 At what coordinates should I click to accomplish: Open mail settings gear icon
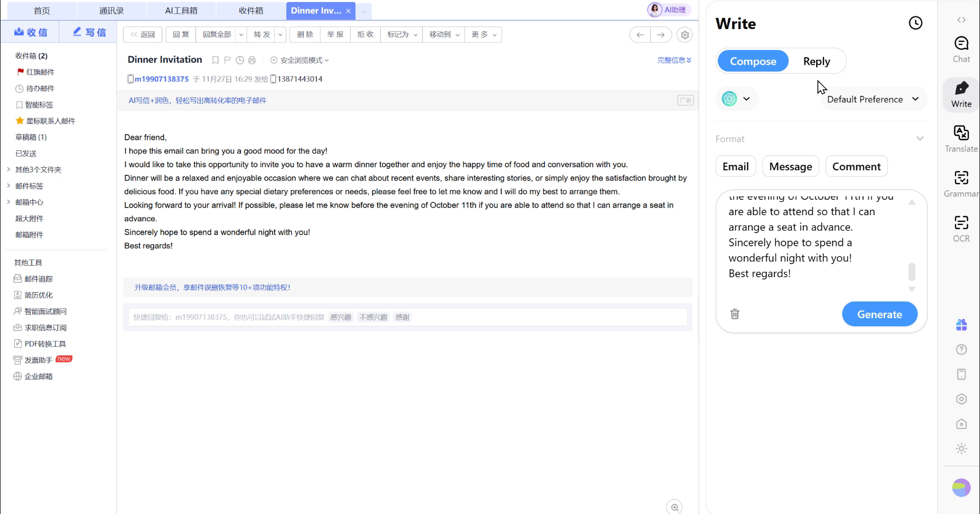684,35
